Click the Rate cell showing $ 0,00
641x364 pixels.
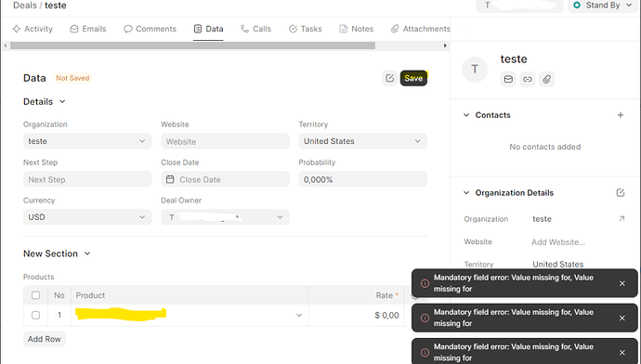pos(357,316)
